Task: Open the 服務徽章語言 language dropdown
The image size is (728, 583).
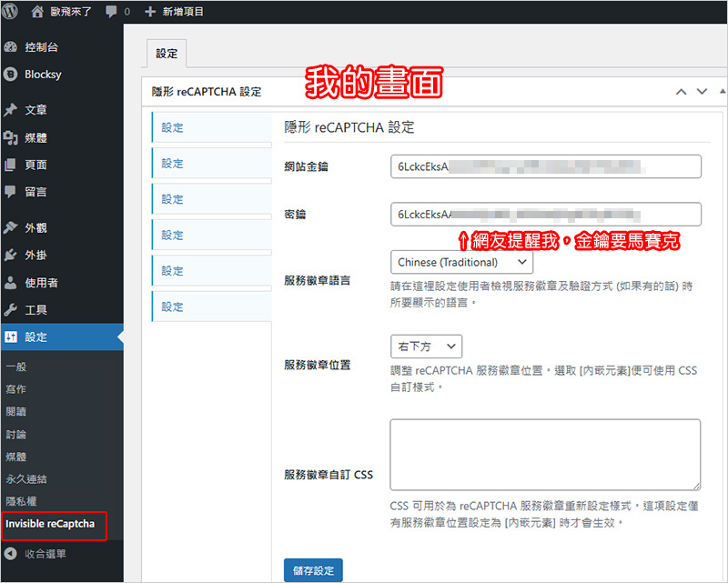Action: coord(461,262)
